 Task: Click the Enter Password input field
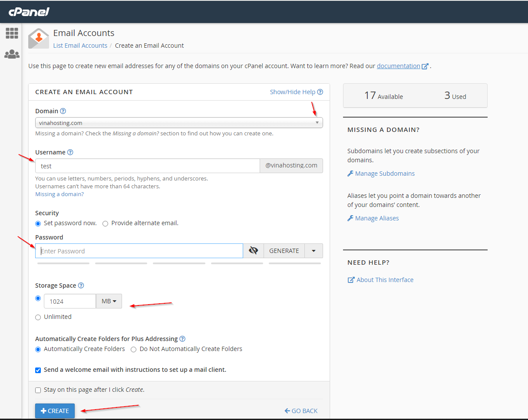139,251
